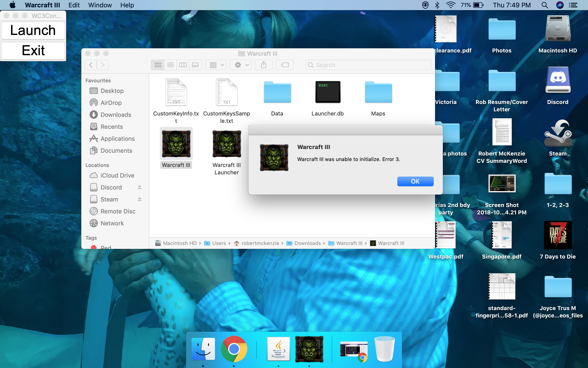This screenshot has height=368, width=588.
Task: Switch Finder to gallery view
Action: (x=195, y=65)
